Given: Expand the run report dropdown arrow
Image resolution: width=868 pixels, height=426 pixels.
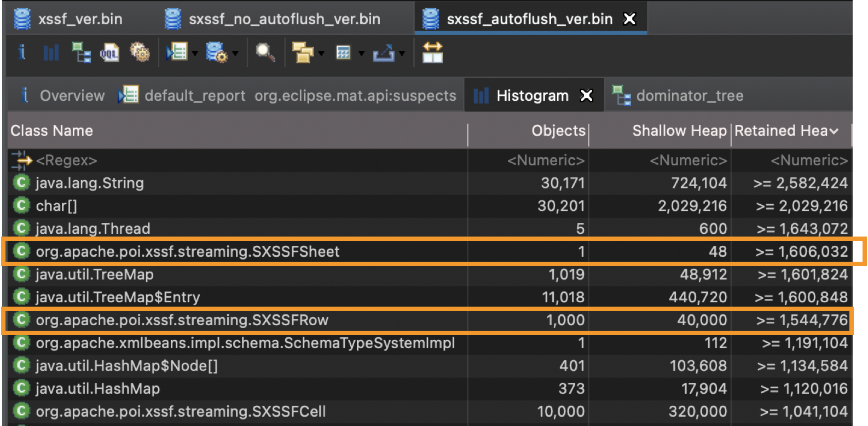Looking at the screenshot, I should coord(195,54).
